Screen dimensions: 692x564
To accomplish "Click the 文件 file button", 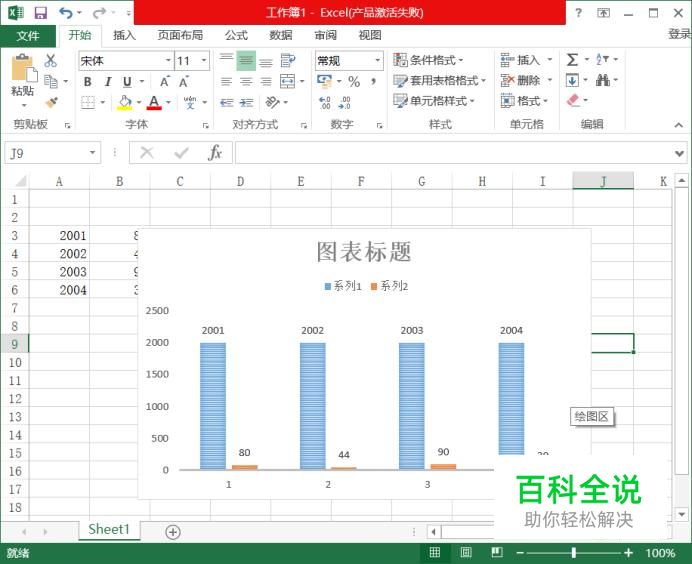I will (x=28, y=35).
